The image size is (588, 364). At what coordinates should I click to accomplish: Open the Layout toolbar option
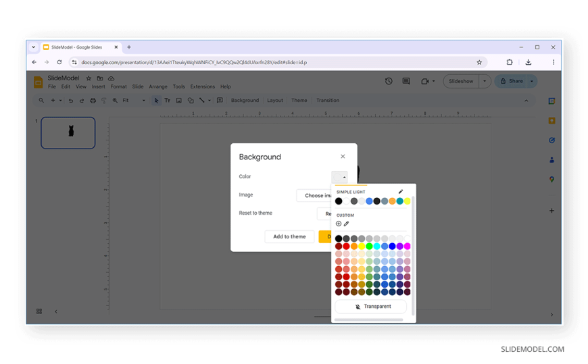[x=275, y=101]
